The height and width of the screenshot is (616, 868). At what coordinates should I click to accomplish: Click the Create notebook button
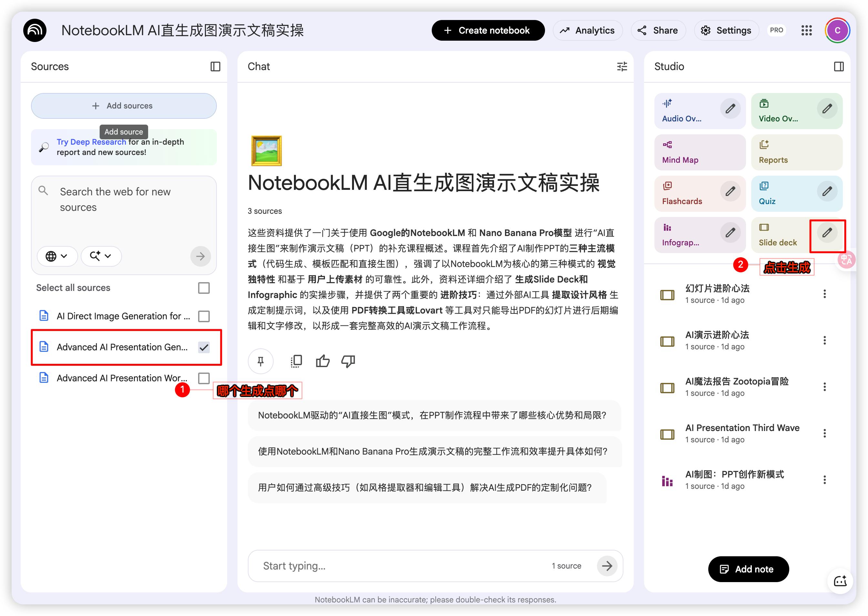point(488,30)
